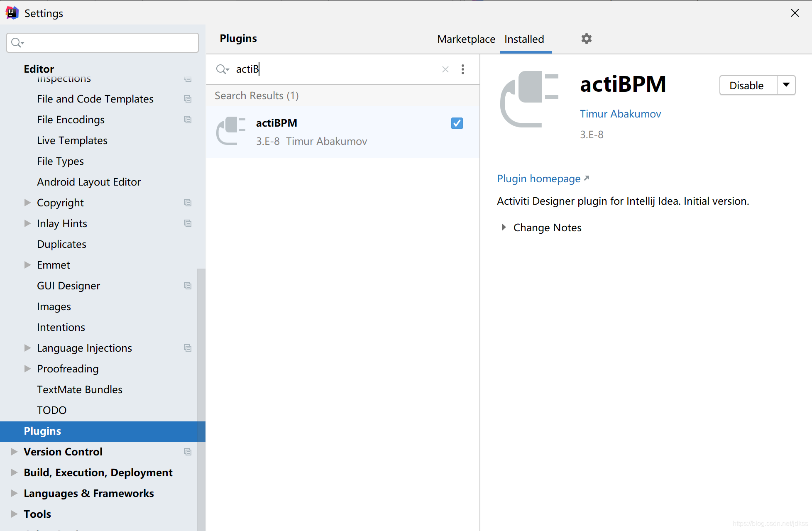Screen dimensions: 812x531
Task: Switch to the Marketplace tab
Action: (x=466, y=39)
